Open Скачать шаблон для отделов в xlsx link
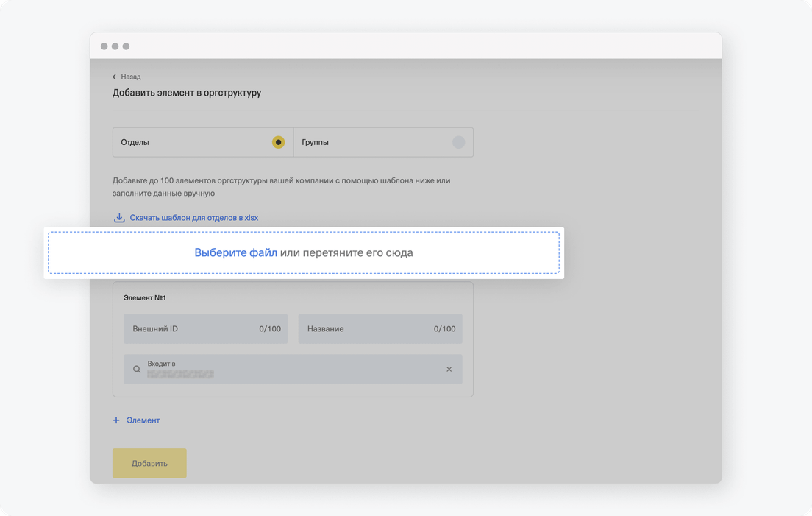The width and height of the screenshot is (812, 516). 193,218
